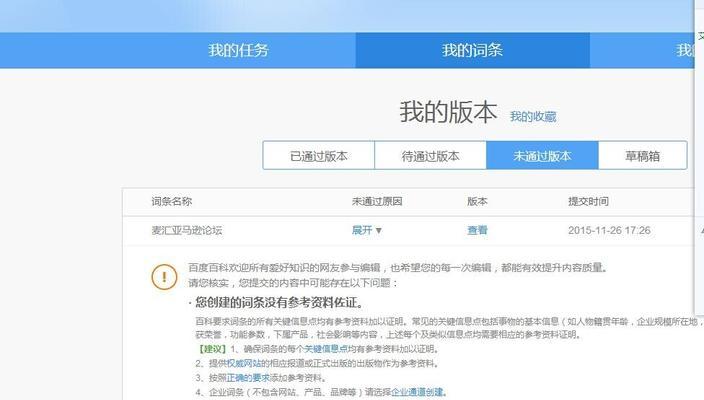Screen dimensions: 704x400
Task: Click the 词条名称 column header
Action: (172, 202)
